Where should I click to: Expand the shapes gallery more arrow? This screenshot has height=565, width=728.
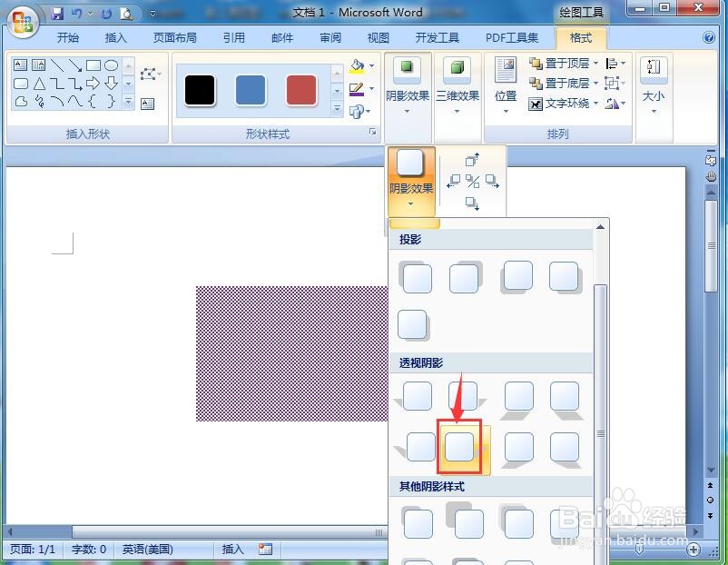[x=129, y=101]
